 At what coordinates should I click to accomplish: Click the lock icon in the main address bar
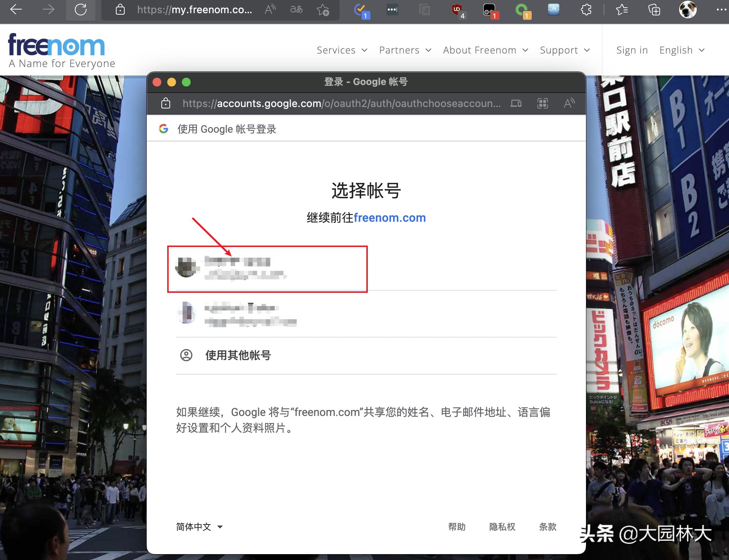(x=120, y=10)
